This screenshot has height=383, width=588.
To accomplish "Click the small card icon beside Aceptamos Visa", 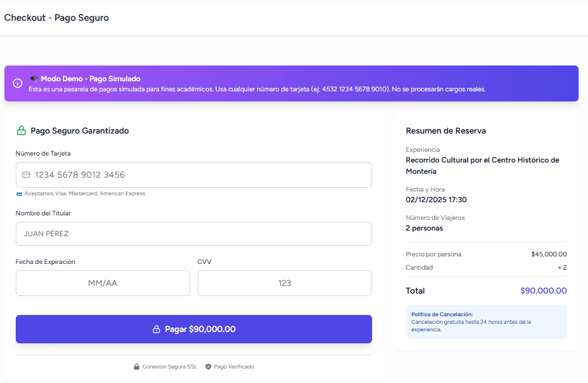I will tap(19, 194).
